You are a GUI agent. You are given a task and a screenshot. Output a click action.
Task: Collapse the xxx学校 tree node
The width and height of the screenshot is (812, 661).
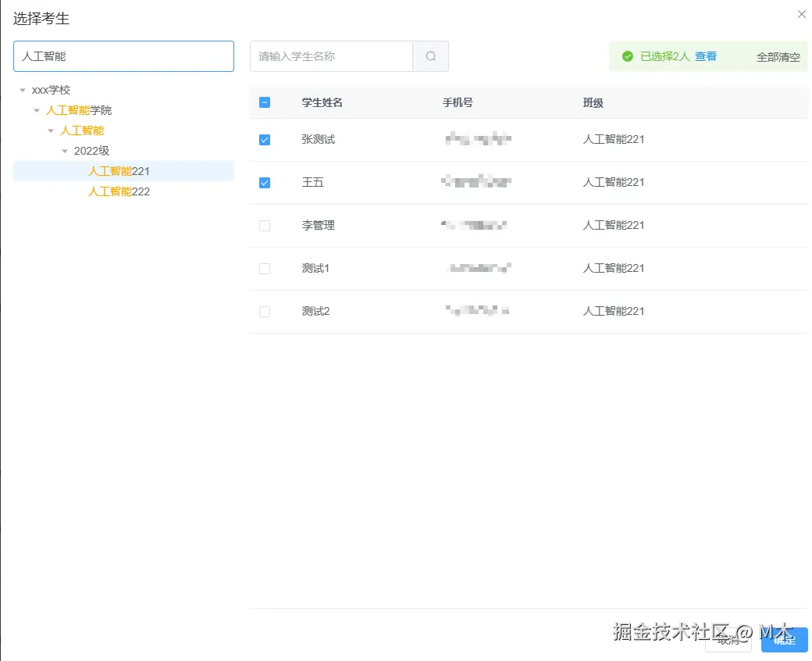point(23,90)
